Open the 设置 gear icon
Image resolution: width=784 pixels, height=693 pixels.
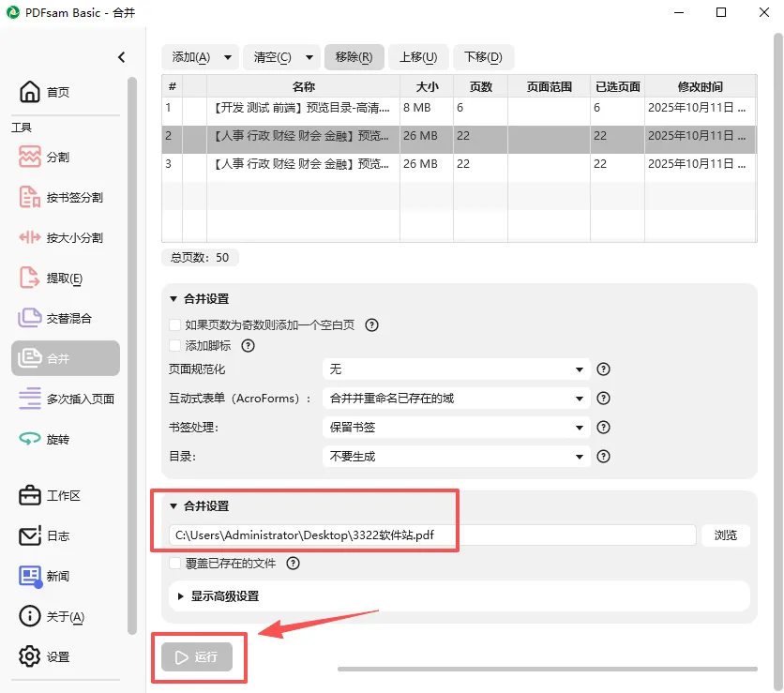(29, 656)
